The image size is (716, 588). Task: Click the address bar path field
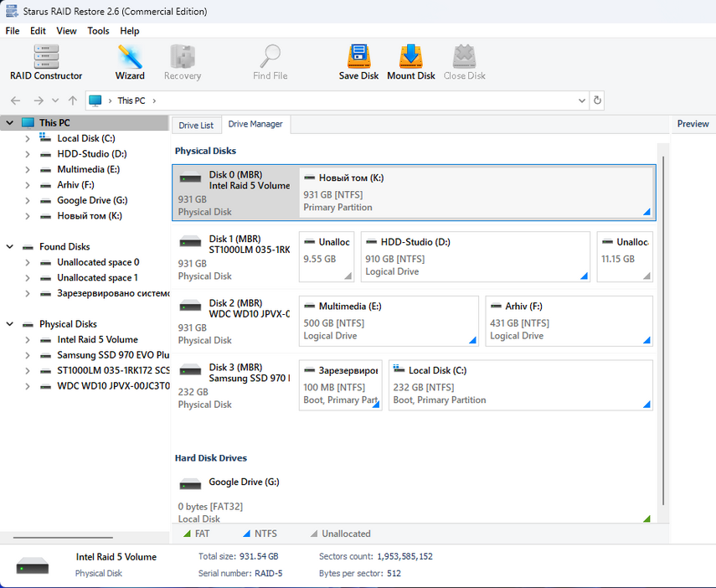pos(337,101)
